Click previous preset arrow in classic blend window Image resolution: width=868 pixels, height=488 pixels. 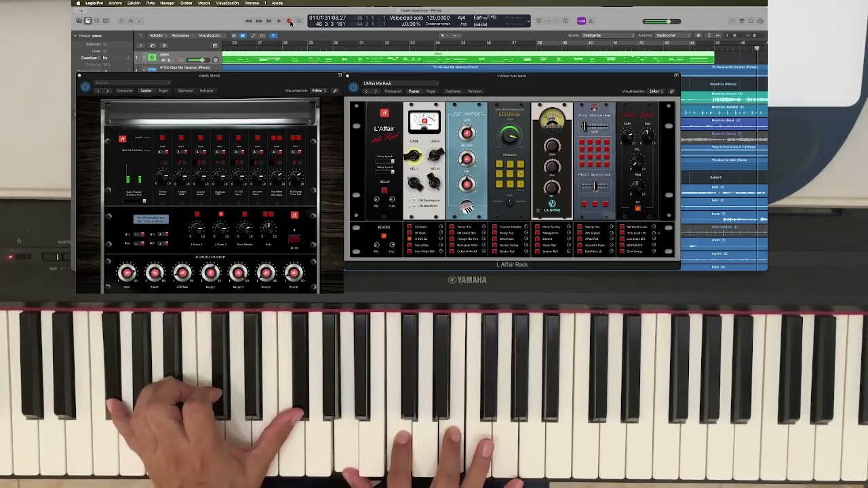98,91
